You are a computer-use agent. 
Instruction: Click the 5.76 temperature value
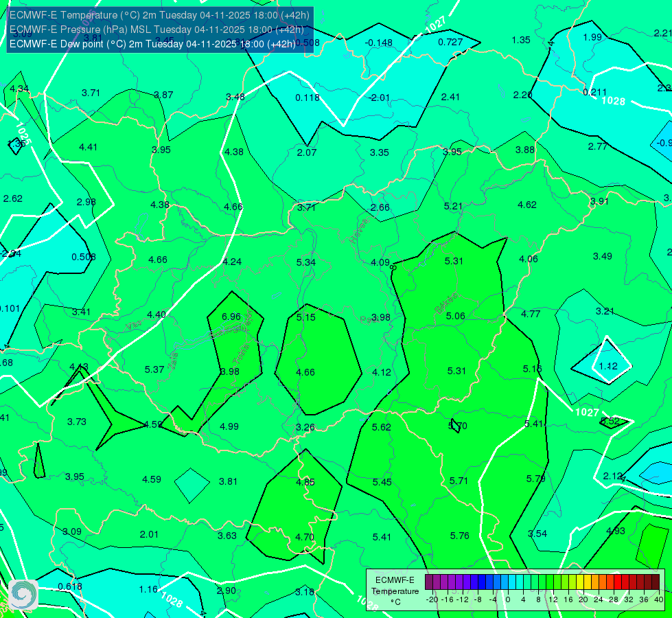(x=459, y=536)
